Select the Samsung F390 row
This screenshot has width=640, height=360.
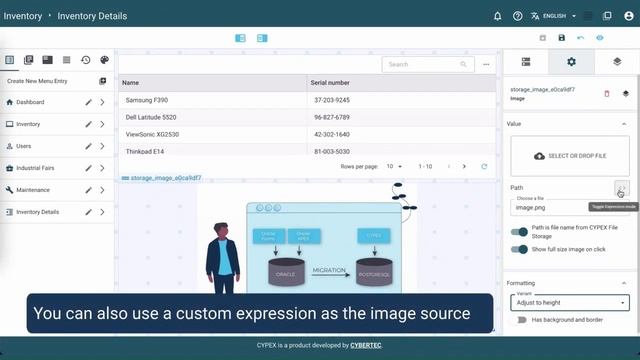[307, 100]
